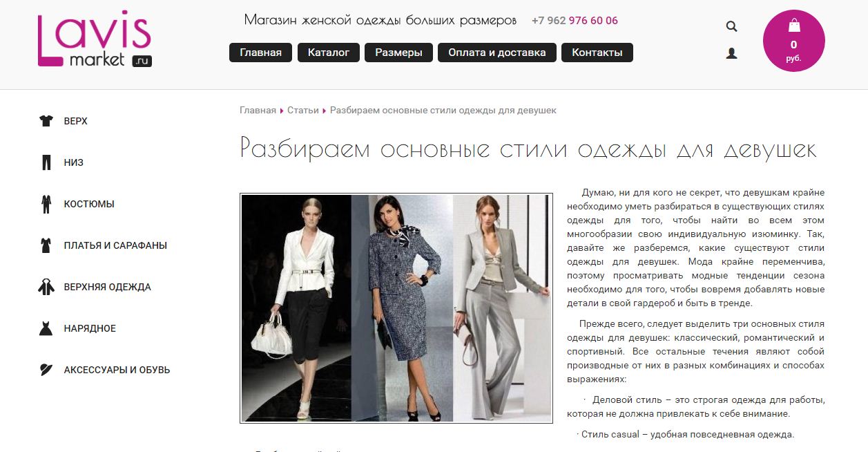Image resolution: width=868 pixels, height=452 pixels.
Task: Click the search magnifier icon
Action: tap(731, 27)
